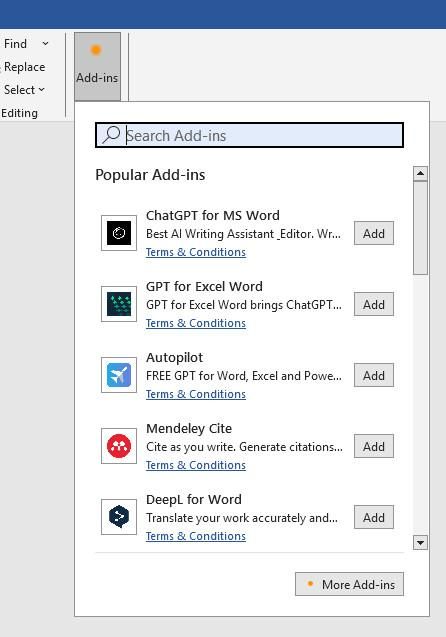446x637 pixels.
Task: Click the Mendeley Cite red icon
Action: click(x=119, y=446)
